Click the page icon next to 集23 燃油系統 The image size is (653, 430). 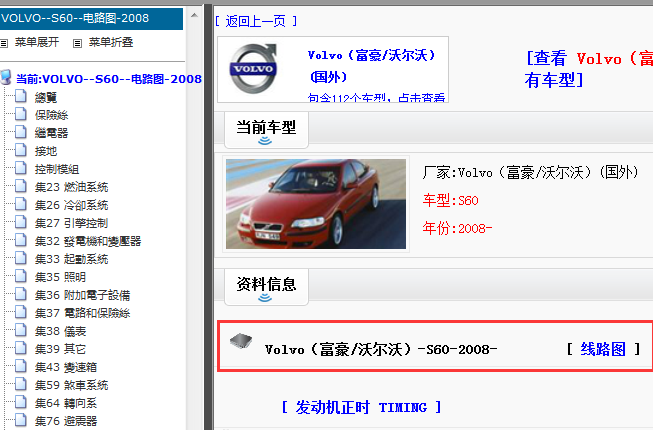pos(21,186)
